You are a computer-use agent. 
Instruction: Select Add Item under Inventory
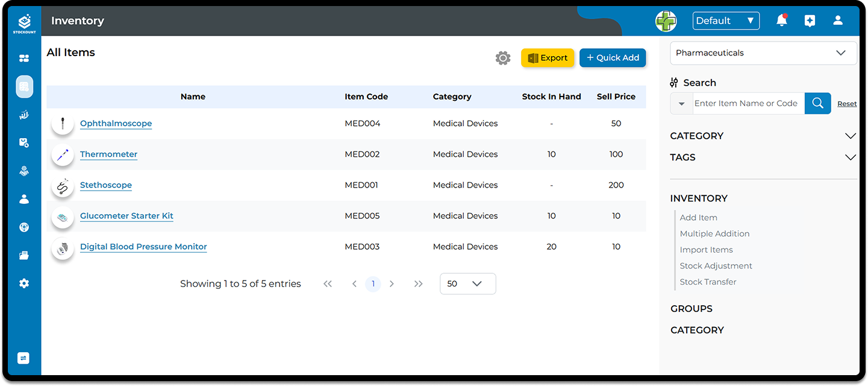[698, 218]
